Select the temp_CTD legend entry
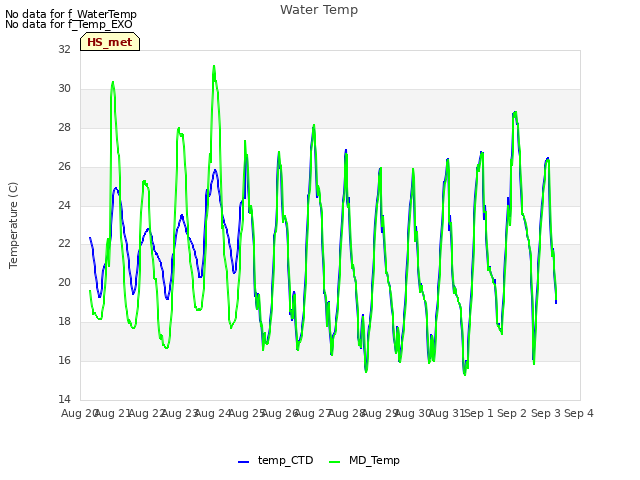The image size is (640, 480). tap(276, 460)
